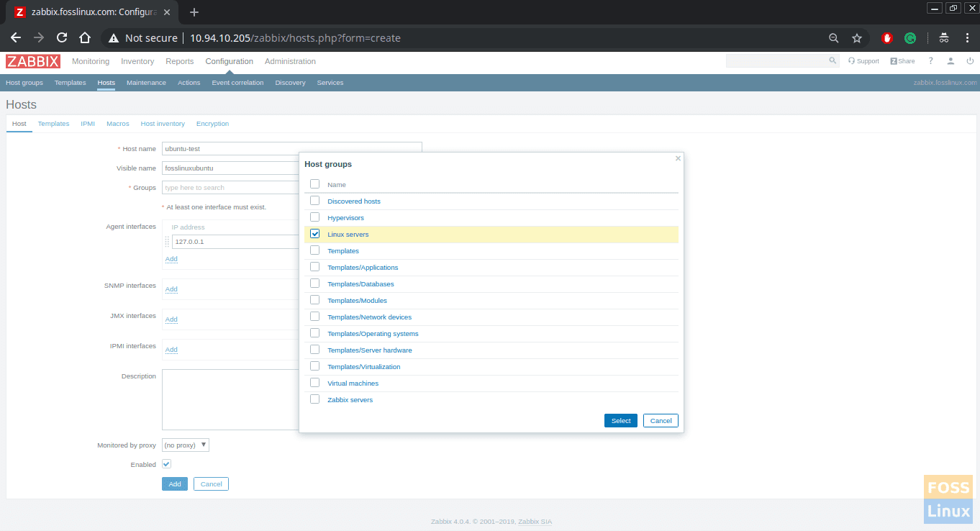Open the Support link

click(863, 61)
